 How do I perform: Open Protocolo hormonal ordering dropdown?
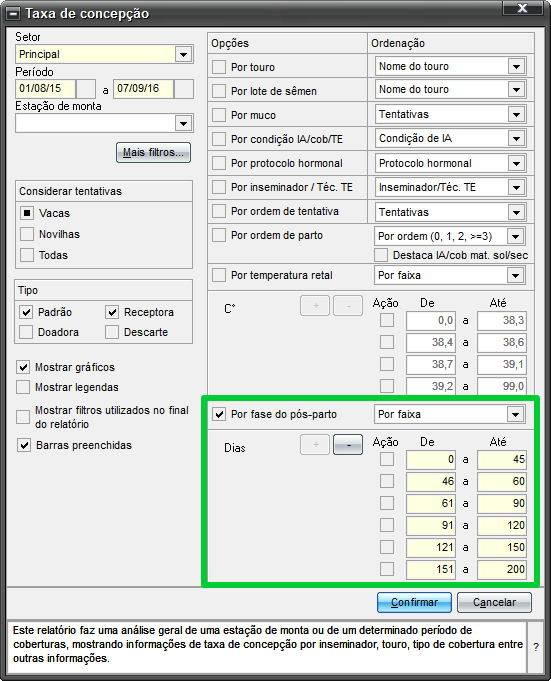(516, 163)
